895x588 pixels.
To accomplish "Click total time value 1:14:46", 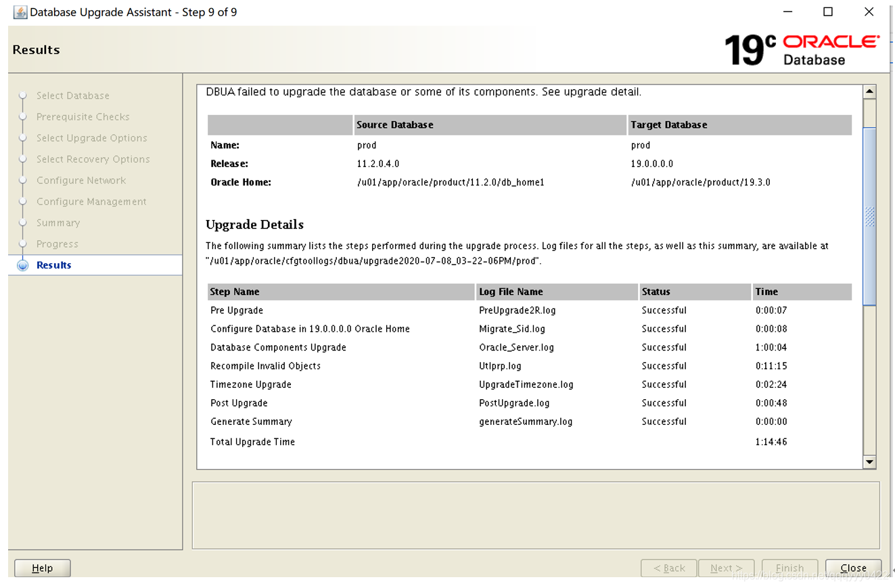I will (771, 442).
